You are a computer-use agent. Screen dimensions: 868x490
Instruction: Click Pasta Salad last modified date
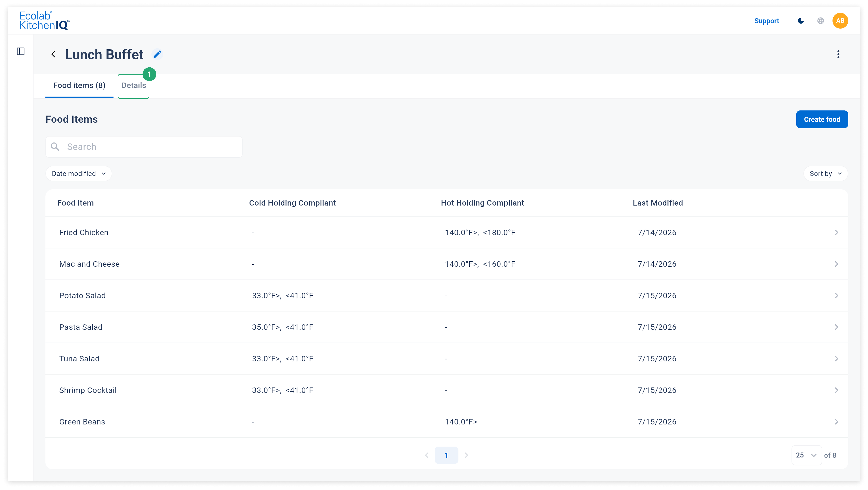657,327
